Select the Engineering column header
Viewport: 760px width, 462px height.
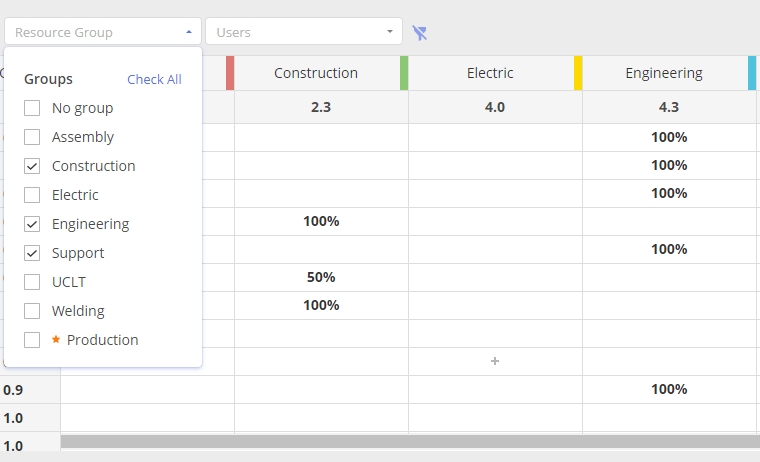(664, 73)
